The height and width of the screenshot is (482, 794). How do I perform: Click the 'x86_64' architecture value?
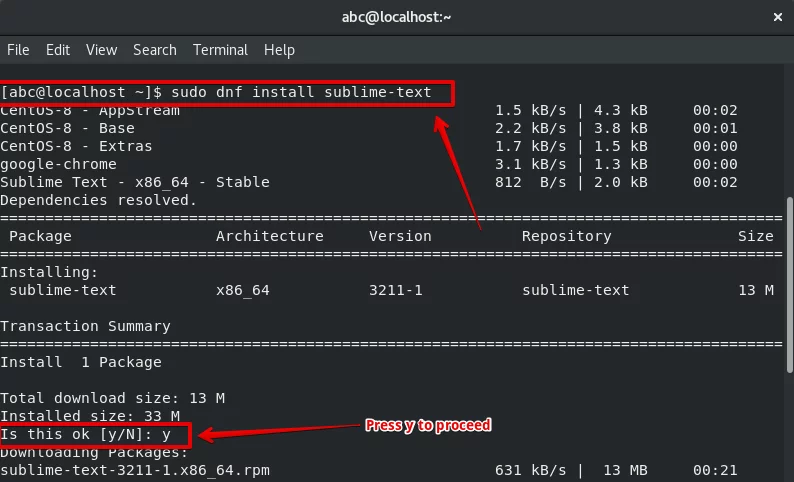coord(243,291)
